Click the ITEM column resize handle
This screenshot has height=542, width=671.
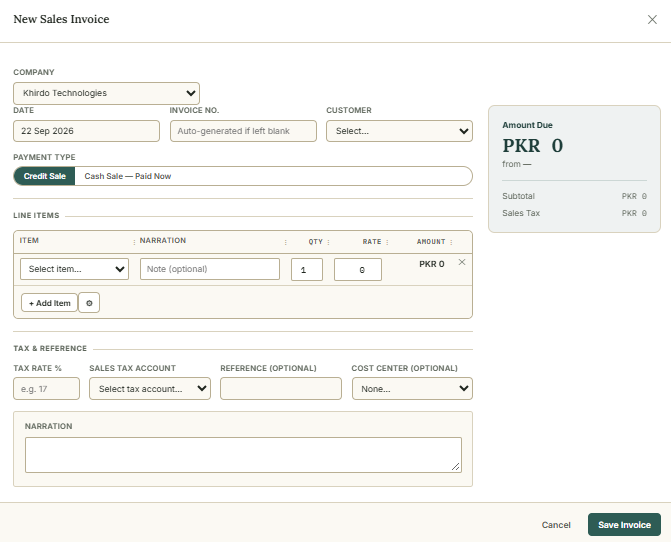click(x=134, y=242)
